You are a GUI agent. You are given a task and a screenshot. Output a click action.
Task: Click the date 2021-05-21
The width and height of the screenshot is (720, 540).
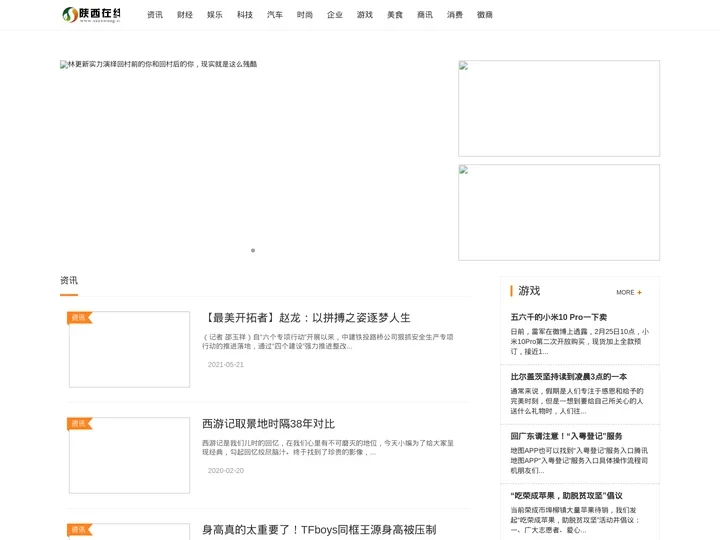pos(225,365)
